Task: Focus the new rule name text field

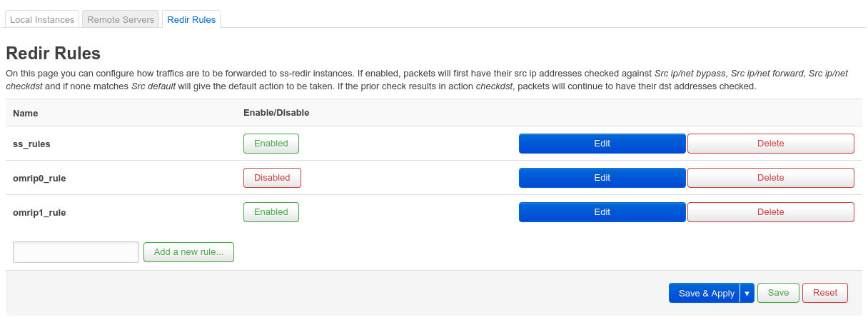Action: [76, 252]
